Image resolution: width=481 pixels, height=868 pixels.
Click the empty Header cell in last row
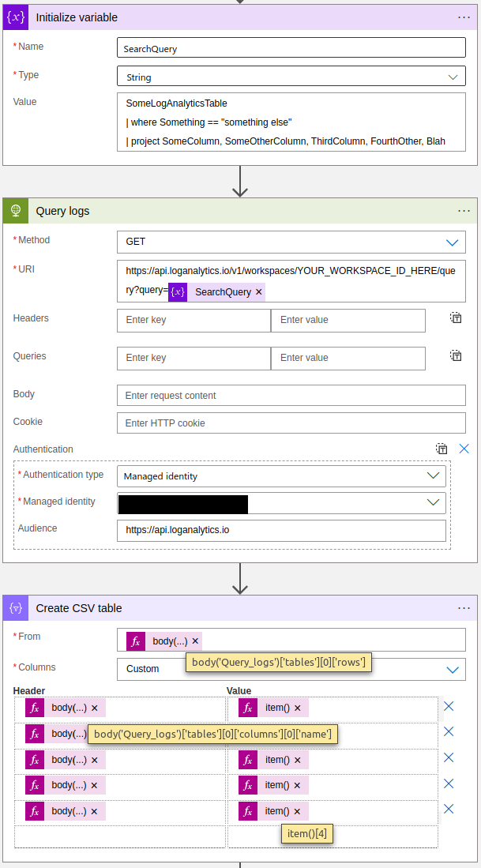(x=119, y=836)
